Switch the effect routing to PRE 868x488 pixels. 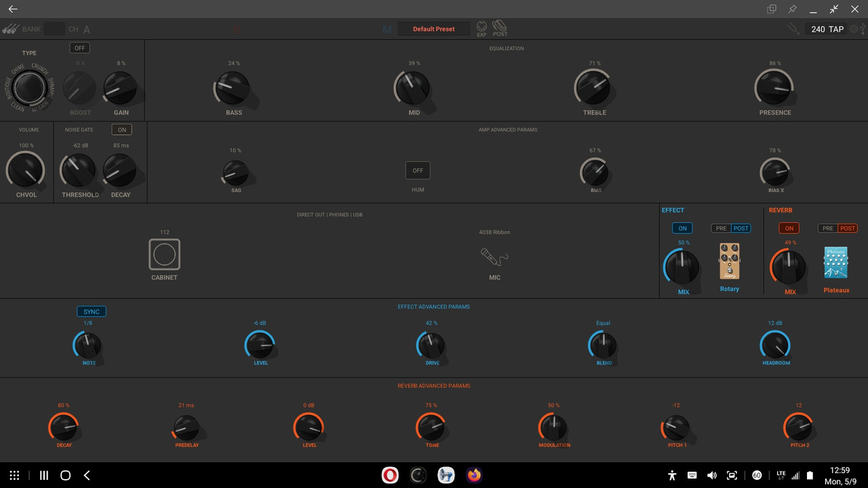pos(720,228)
